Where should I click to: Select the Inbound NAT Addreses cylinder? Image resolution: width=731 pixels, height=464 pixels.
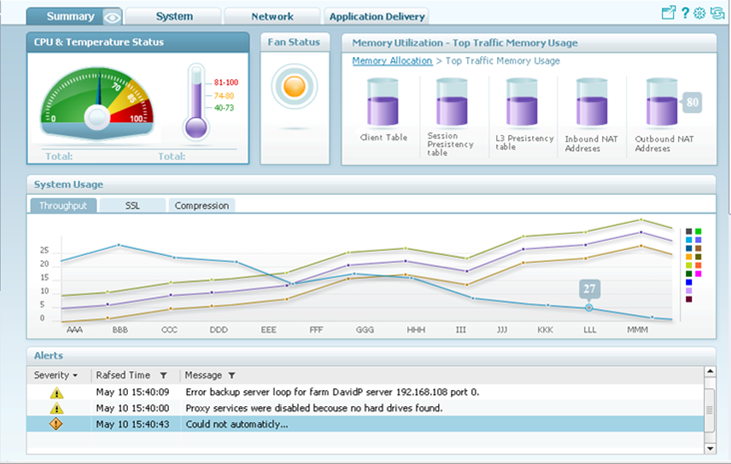592,102
